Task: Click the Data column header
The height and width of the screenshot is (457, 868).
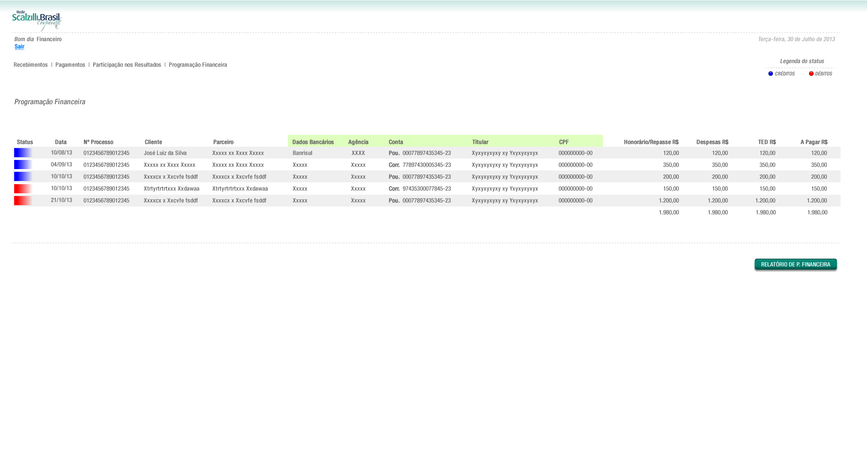Action: point(61,142)
